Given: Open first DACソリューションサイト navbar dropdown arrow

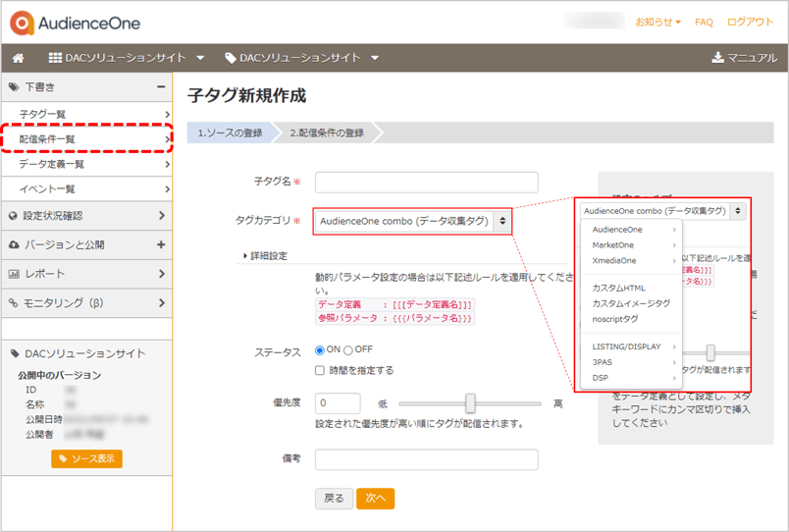Looking at the screenshot, I should pyautogui.click(x=200, y=58).
